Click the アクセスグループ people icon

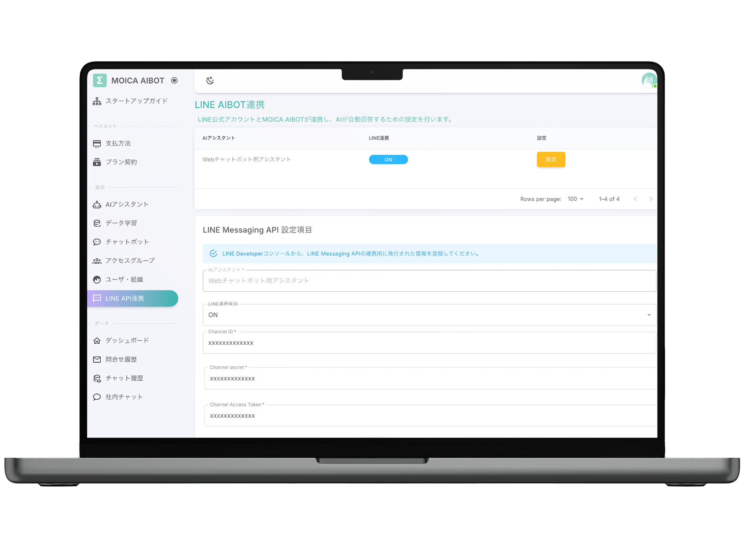[x=97, y=261]
